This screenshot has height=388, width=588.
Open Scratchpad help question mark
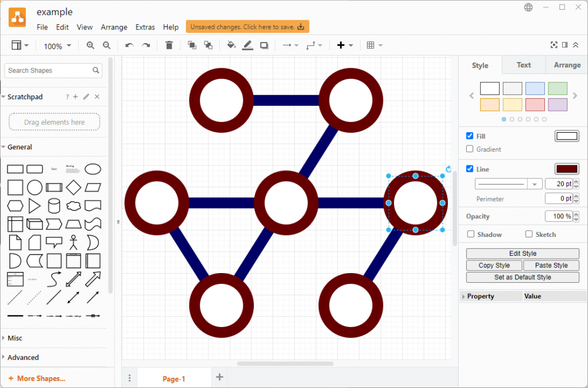[x=67, y=97]
